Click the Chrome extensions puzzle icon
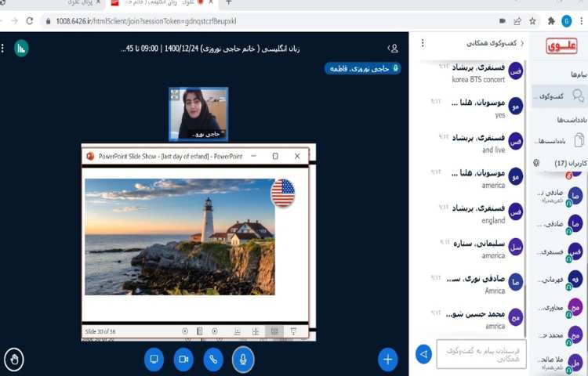Image resolution: width=588 pixels, height=376 pixels. 551,21
